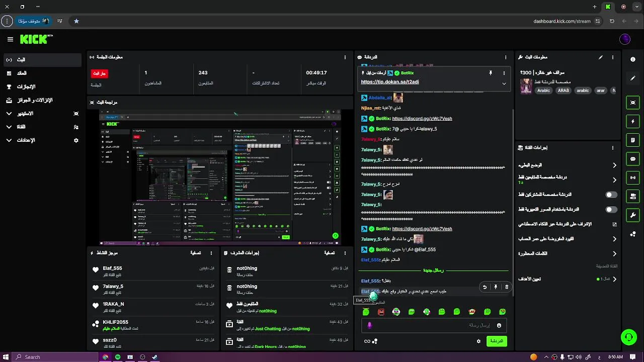This screenshot has width=644, height=362.
Task: Open the moderator actions panel options menu
Action: click(x=345, y=253)
